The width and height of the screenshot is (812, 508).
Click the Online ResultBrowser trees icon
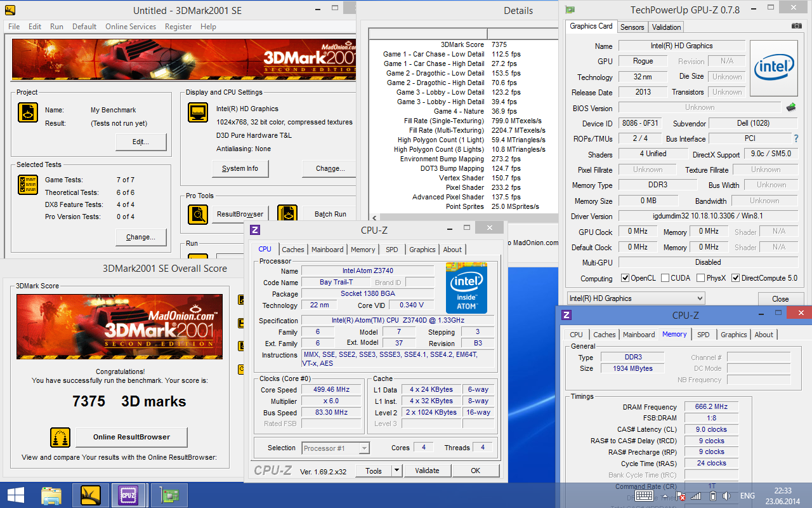(60, 438)
